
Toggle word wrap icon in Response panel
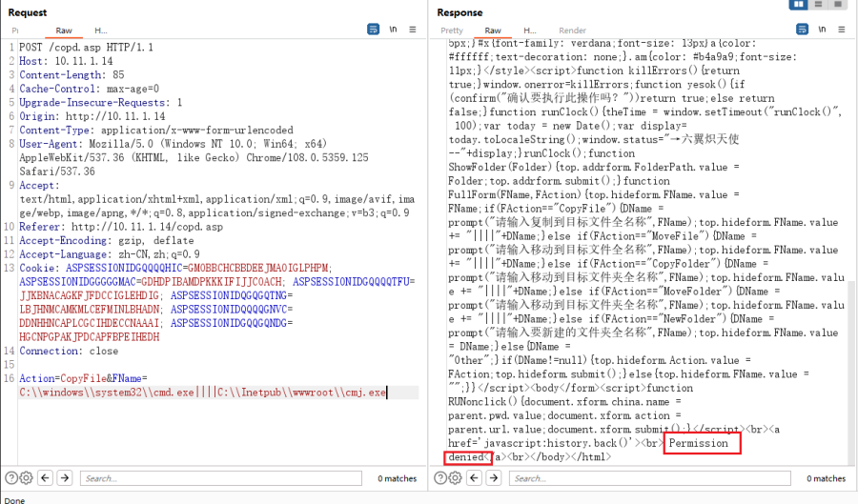[802, 30]
